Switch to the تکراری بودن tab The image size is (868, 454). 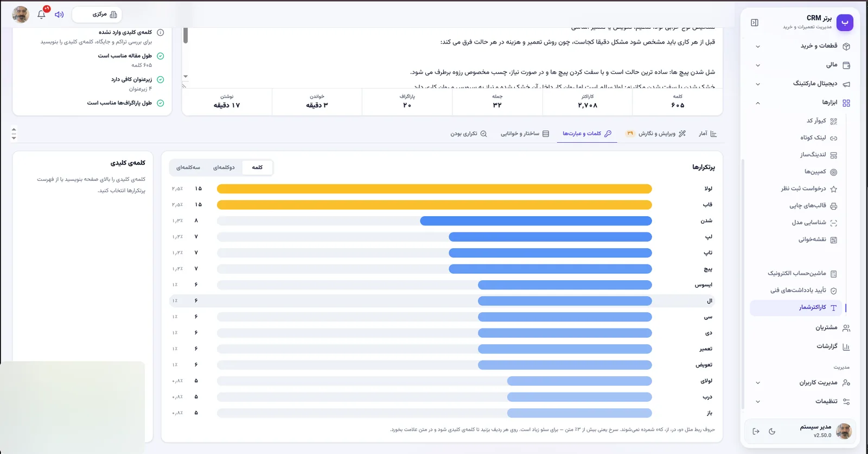pyautogui.click(x=469, y=134)
